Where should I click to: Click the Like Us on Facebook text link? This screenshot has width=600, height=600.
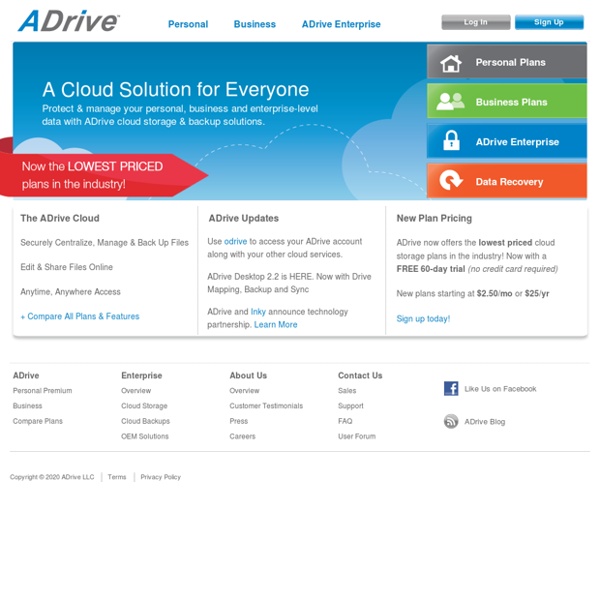501,389
